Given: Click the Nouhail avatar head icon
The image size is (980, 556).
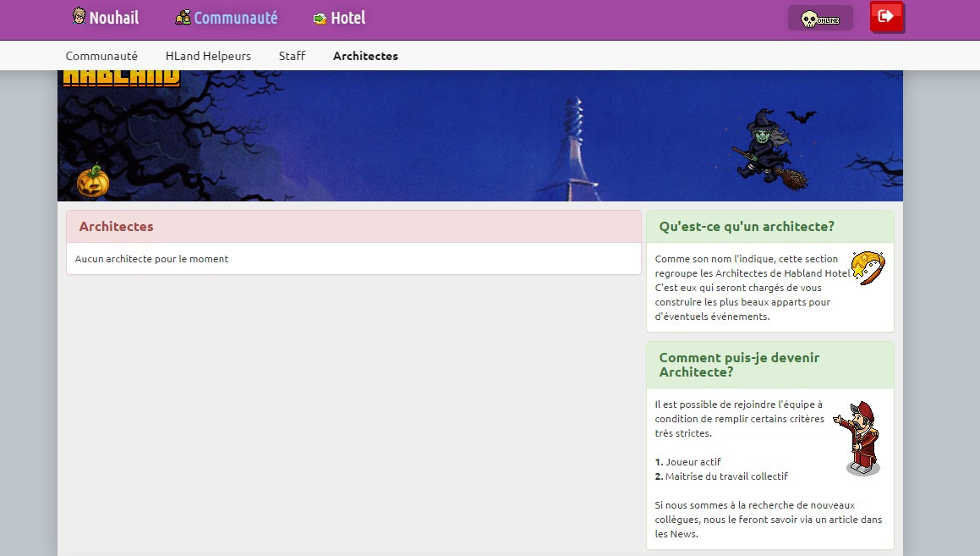Looking at the screenshot, I should pos(79,15).
